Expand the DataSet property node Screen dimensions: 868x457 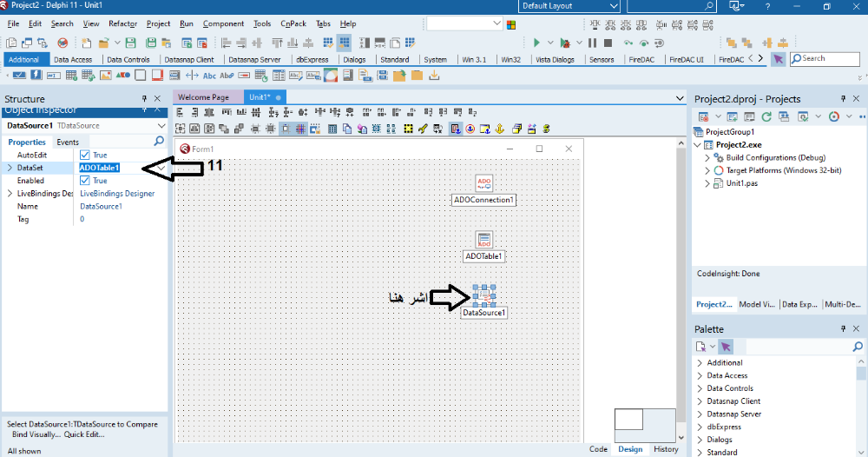coord(10,168)
